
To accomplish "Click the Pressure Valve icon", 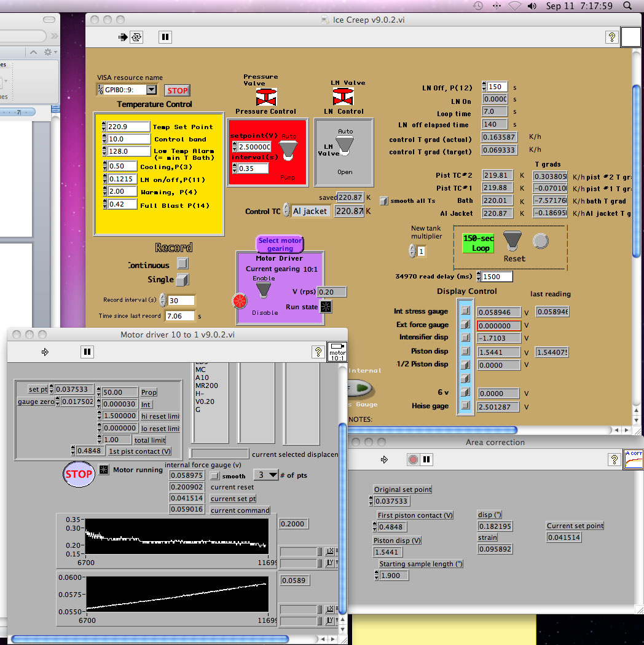I will pos(266,97).
